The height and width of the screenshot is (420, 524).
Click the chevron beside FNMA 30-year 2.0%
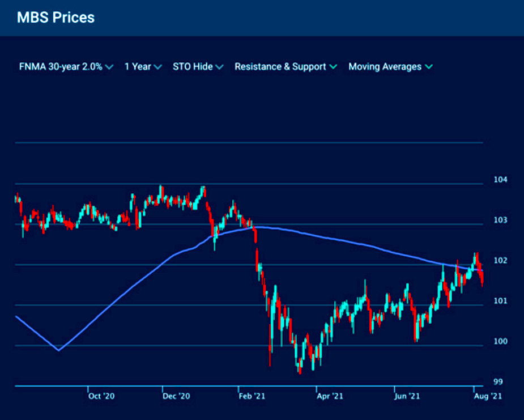pos(109,67)
